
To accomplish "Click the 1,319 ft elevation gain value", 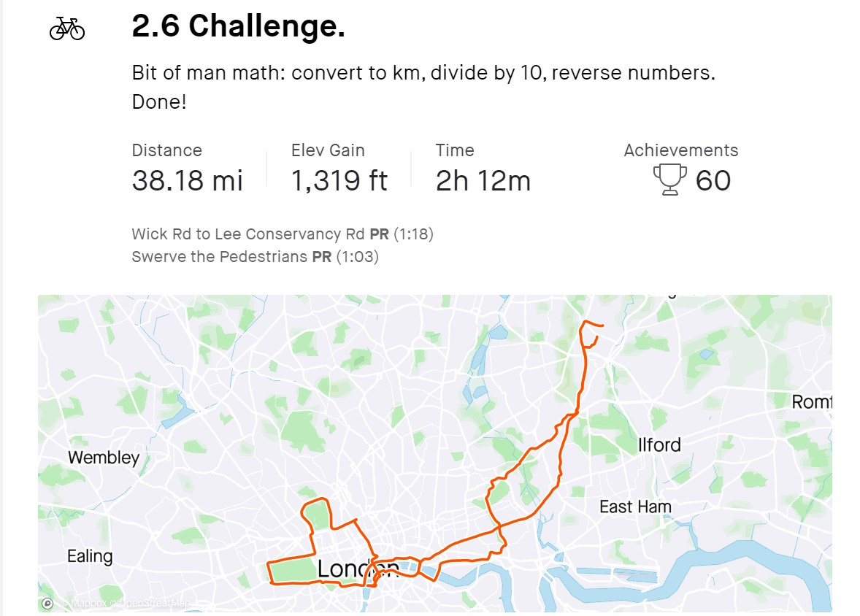I will (x=339, y=180).
